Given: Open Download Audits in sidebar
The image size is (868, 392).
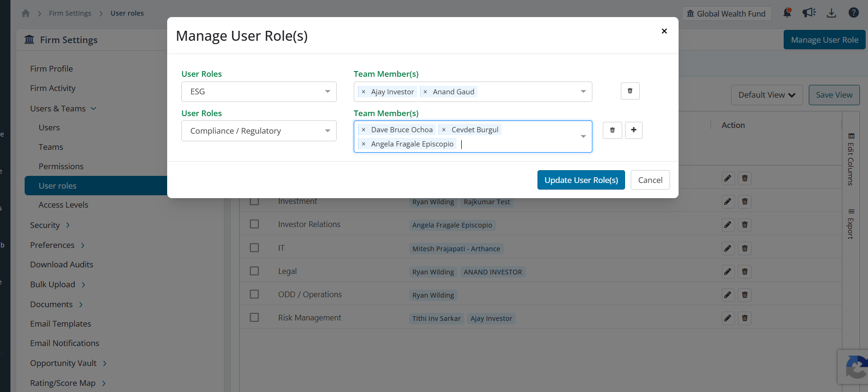Looking at the screenshot, I should (62, 264).
